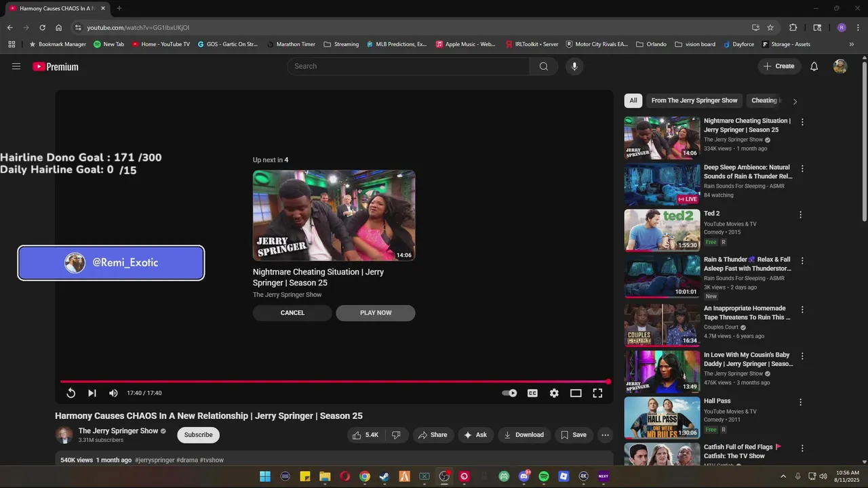The width and height of the screenshot is (868, 488).
Task: Replay the video
Action: [x=71, y=393]
